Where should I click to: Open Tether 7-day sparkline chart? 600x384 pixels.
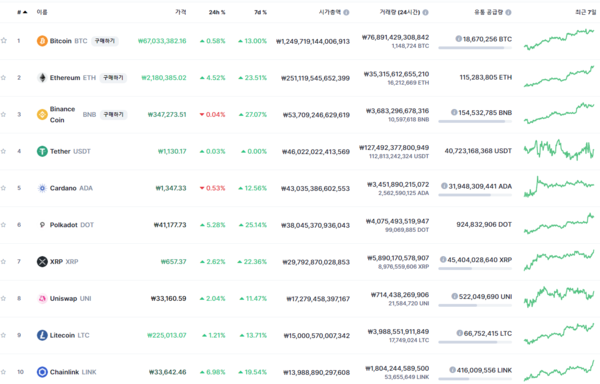tap(559, 150)
